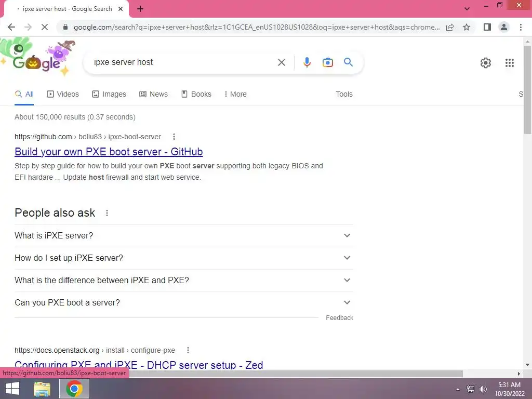Expand 'Can you PXE boot a server?'
The image size is (532, 399).
point(184,303)
